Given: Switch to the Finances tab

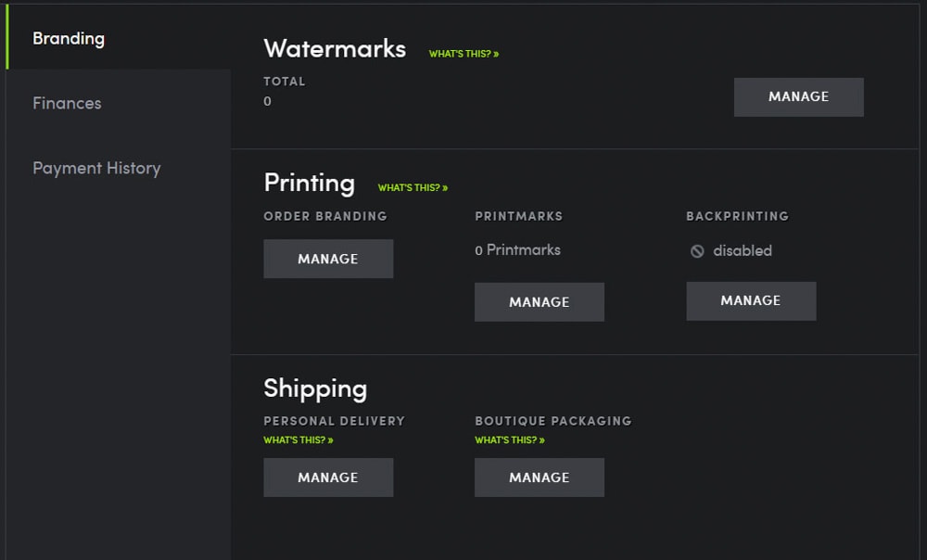Looking at the screenshot, I should coord(67,103).
